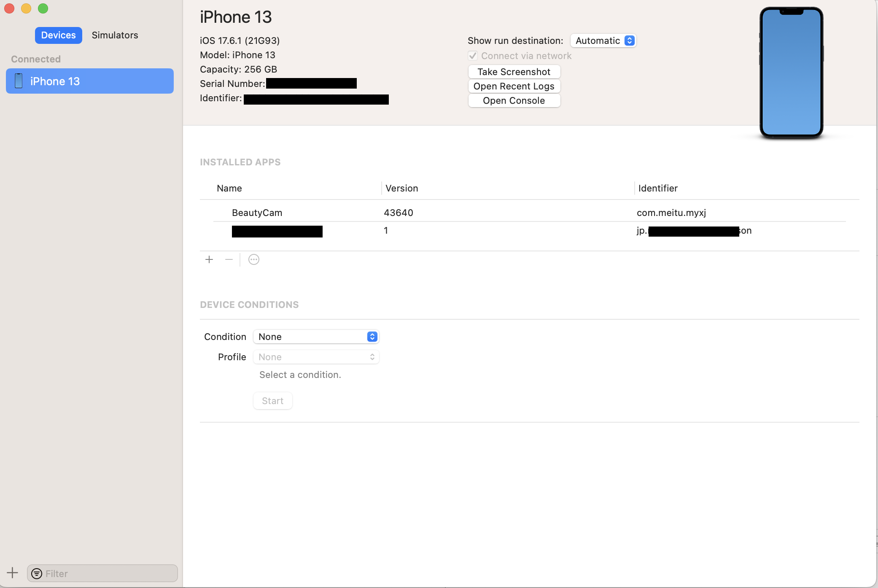The image size is (878, 588).
Task: Click the green zoom window button
Action: 43,8
